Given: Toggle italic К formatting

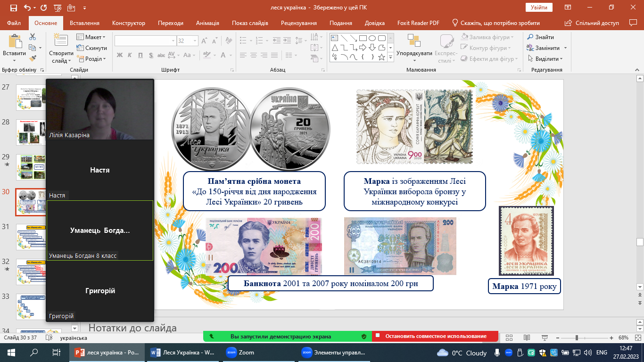Looking at the screenshot, I should [130, 55].
